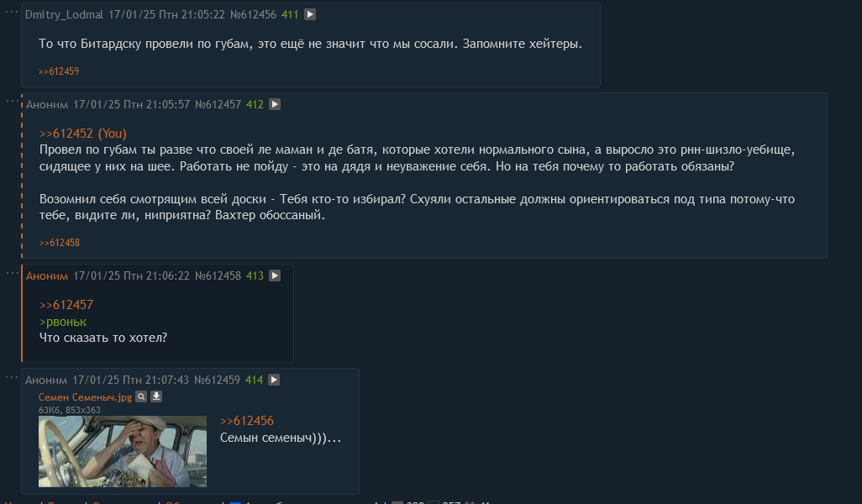Open options dots for post №612459

point(11,377)
